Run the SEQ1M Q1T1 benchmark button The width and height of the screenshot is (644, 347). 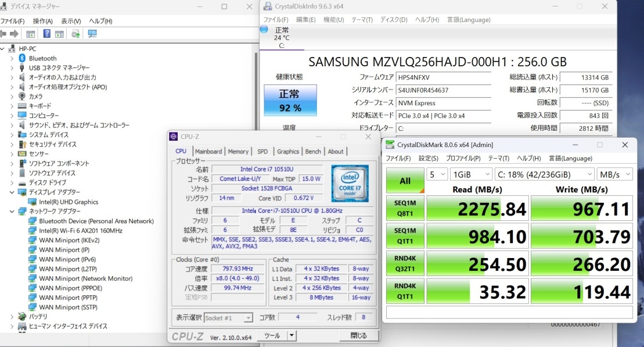(x=405, y=236)
